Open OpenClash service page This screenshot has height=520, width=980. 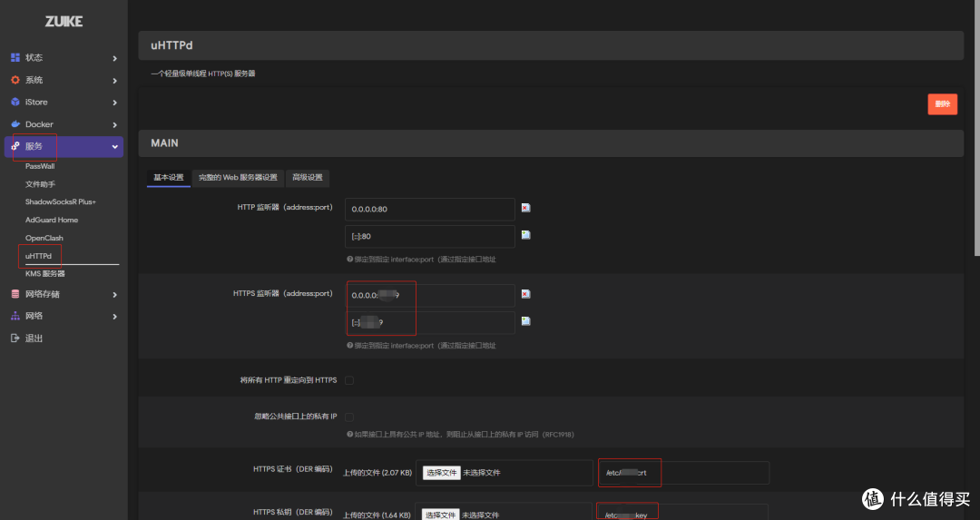pyautogui.click(x=44, y=238)
